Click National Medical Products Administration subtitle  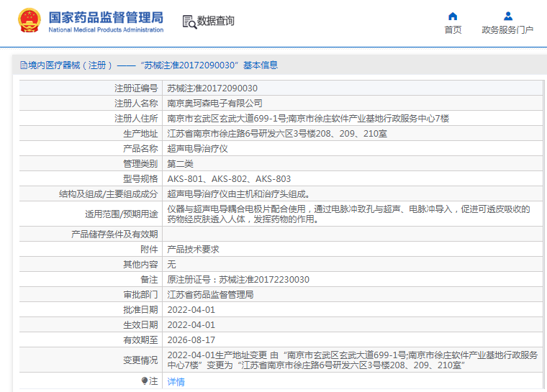pos(106,30)
